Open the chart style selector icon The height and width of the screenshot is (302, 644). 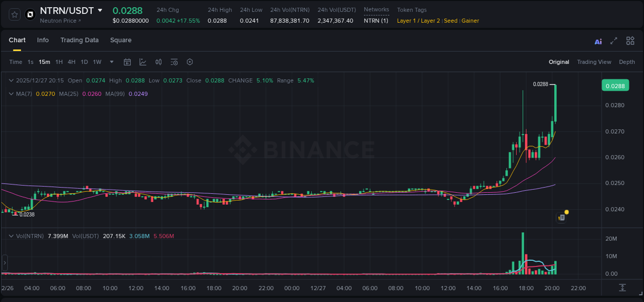(143, 62)
